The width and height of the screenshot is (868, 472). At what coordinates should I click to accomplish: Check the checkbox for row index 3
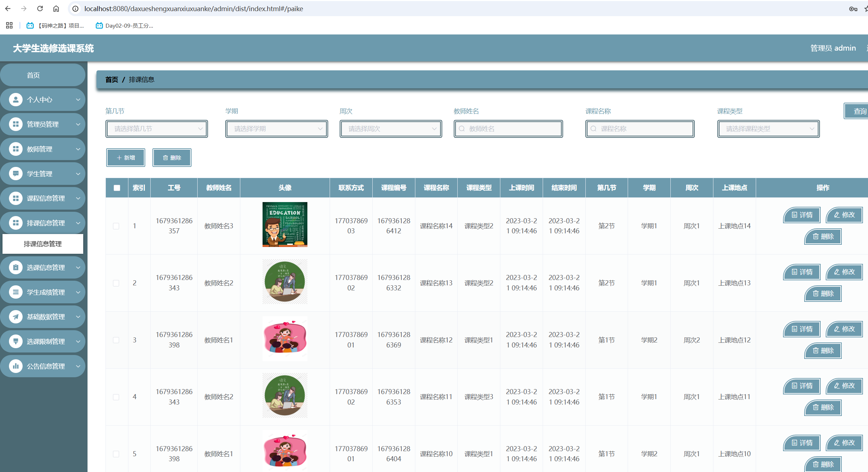tap(116, 340)
